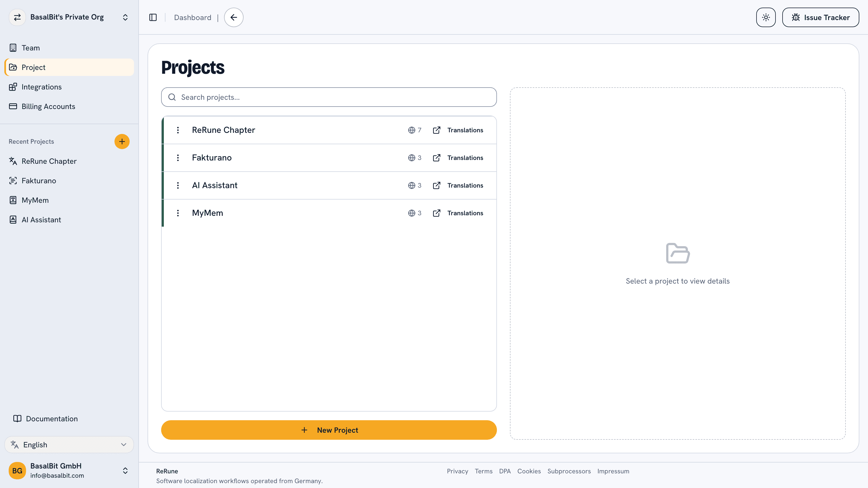Image resolution: width=868 pixels, height=488 pixels.
Task: Click the back arrow button
Action: tap(234, 18)
